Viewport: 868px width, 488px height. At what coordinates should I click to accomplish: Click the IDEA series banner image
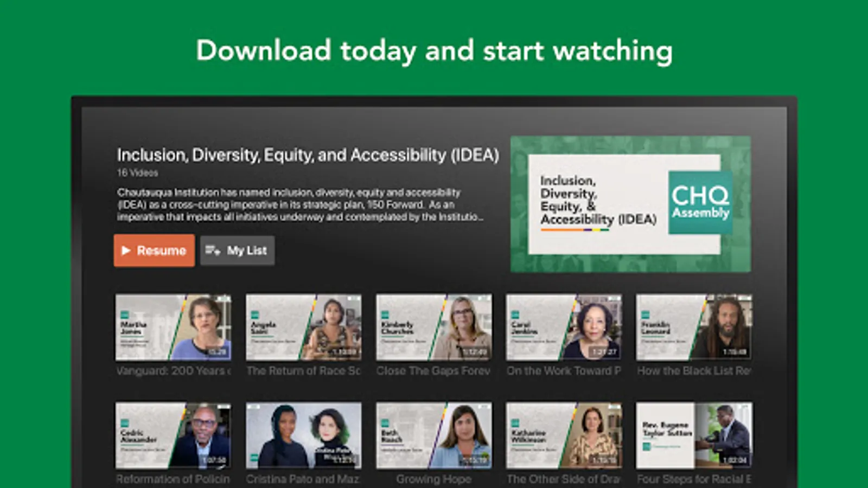pyautogui.click(x=630, y=204)
